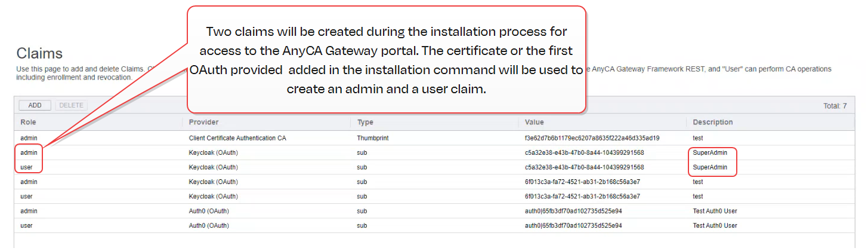868x251 pixels.
Task: Click Keycloak provider in the user test row
Action: [214, 196]
